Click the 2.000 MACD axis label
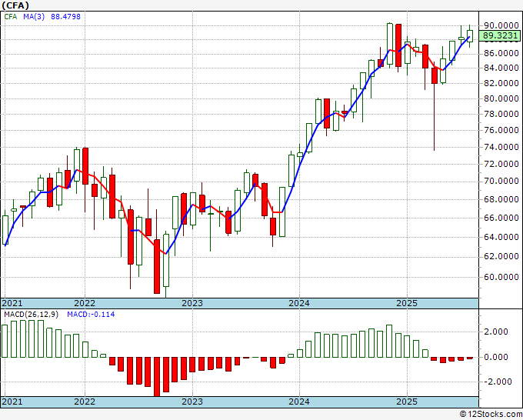The image size is (523, 420). [497, 332]
